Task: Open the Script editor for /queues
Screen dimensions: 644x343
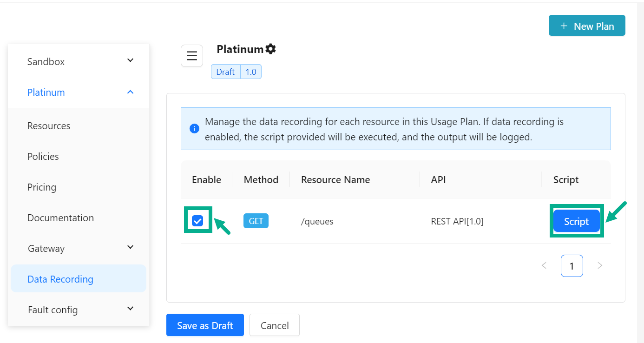Action: pos(576,221)
